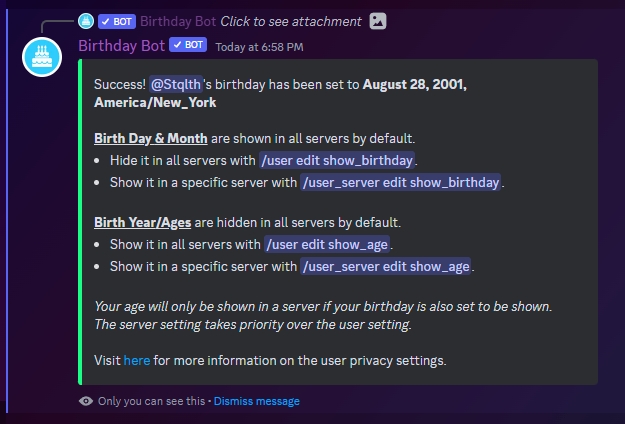
Task: Click the BOT badge next to message author
Action: (x=188, y=45)
